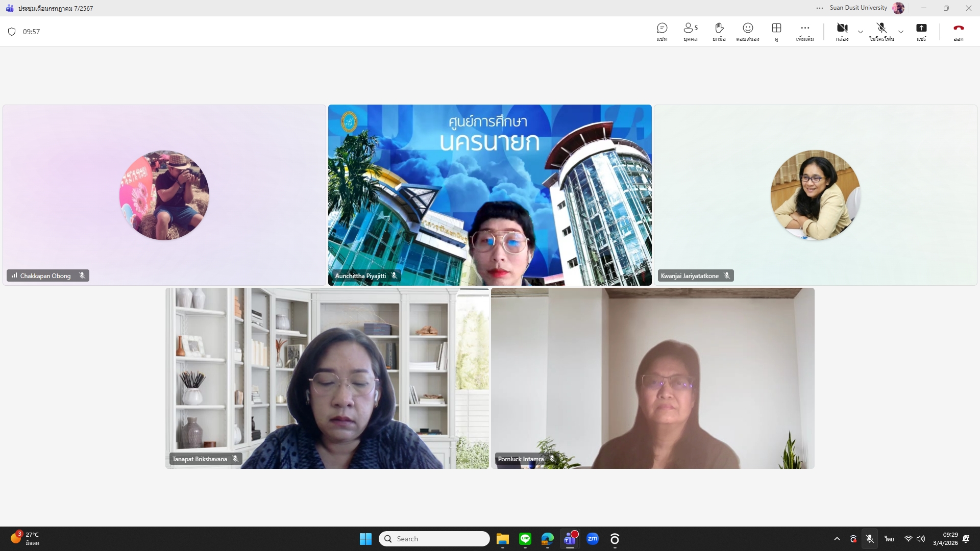This screenshot has width=980, height=551.
Task: Show the participants (people) list
Action: coord(690,32)
